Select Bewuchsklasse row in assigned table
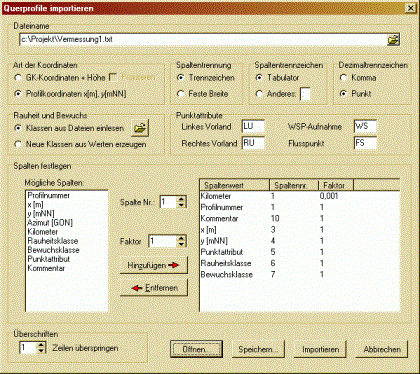 click(299, 275)
